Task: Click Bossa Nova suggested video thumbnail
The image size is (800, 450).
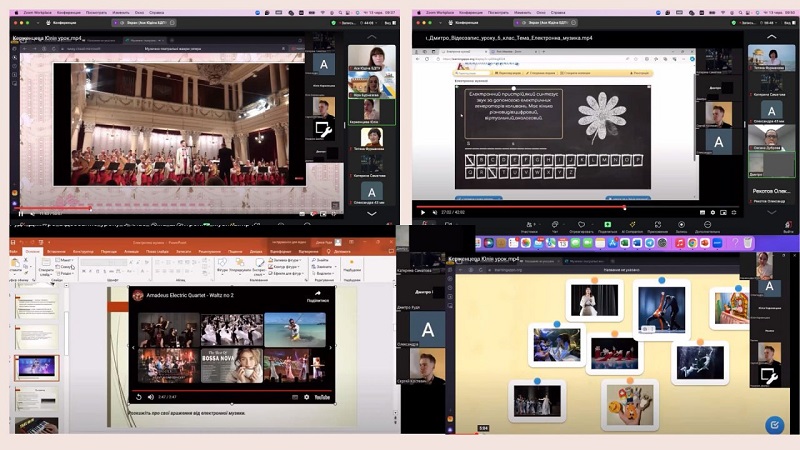Action: click(x=232, y=365)
